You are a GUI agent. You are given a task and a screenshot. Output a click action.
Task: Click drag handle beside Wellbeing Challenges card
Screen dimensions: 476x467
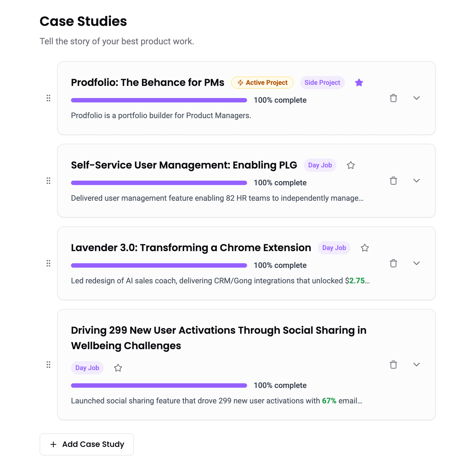coord(48,365)
